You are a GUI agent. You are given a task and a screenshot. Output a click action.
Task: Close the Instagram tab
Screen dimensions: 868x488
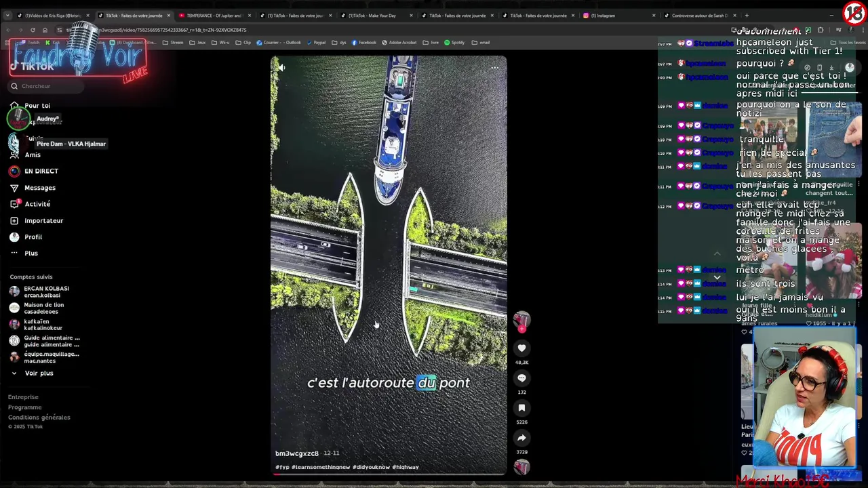click(x=654, y=16)
